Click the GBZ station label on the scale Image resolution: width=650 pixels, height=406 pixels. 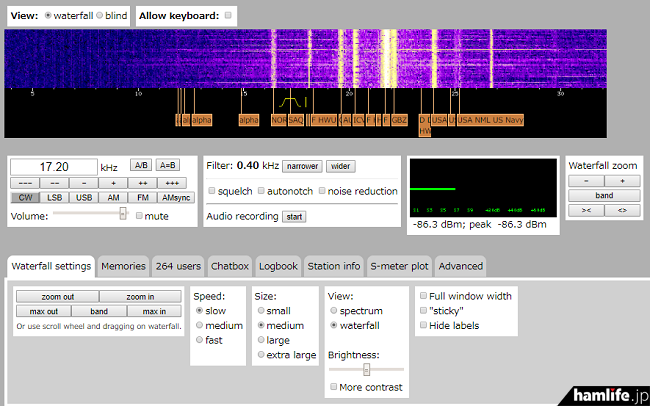tap(399, 120)
